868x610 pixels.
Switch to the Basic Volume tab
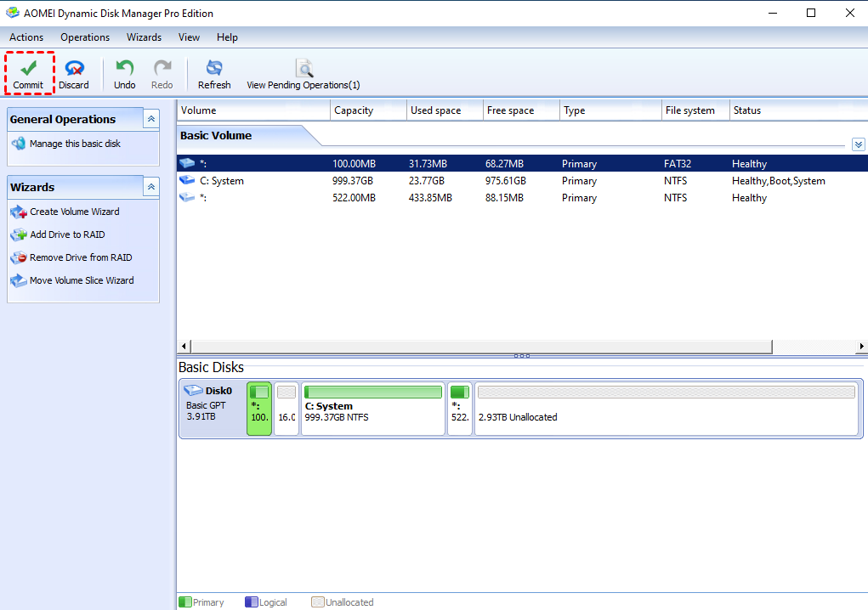click(x=214, y=136)
